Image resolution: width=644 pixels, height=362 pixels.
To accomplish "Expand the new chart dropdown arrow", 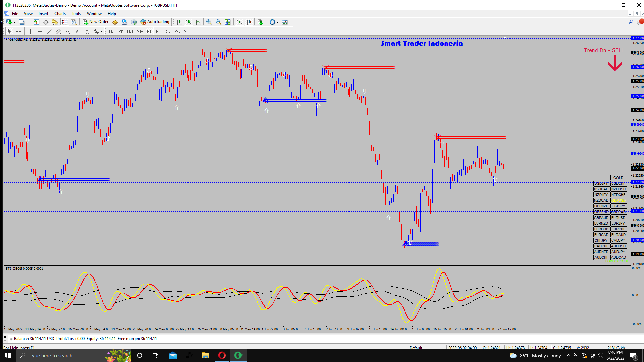I will pos(15,22).
